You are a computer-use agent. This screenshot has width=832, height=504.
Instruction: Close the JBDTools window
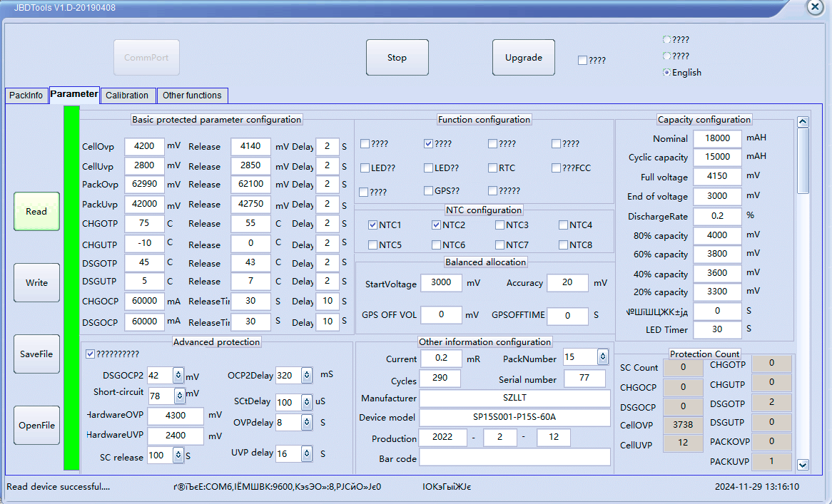tap(815, 7)
